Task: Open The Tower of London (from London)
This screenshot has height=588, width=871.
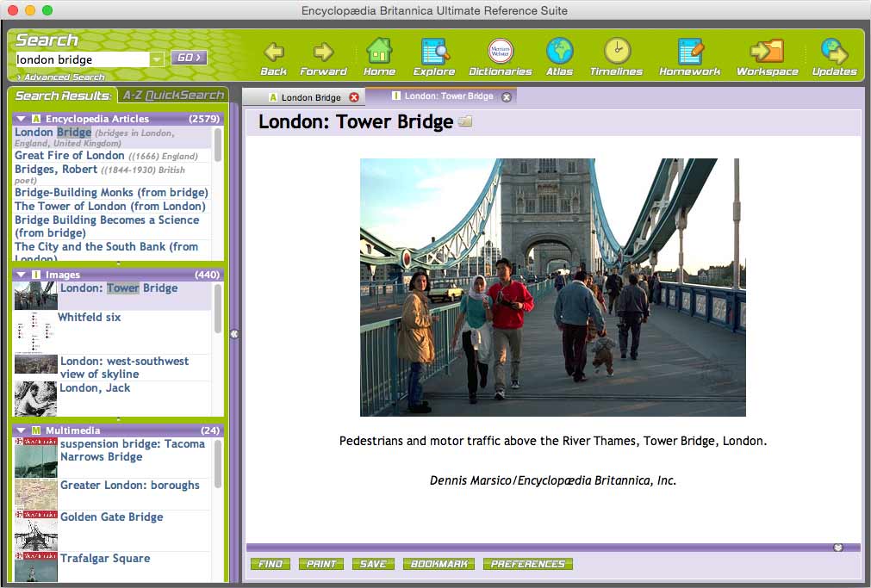Action: pyautogui.click(x=110, y=206)
